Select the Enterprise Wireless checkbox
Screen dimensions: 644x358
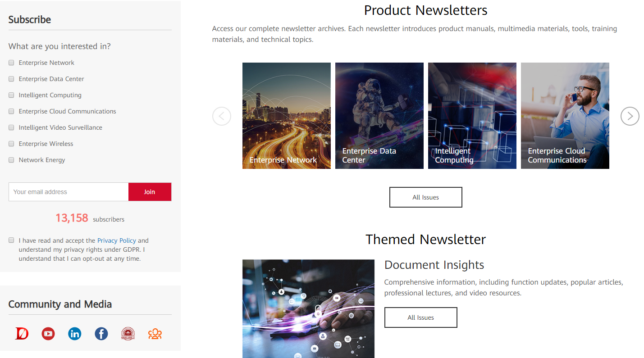[11, 144]
